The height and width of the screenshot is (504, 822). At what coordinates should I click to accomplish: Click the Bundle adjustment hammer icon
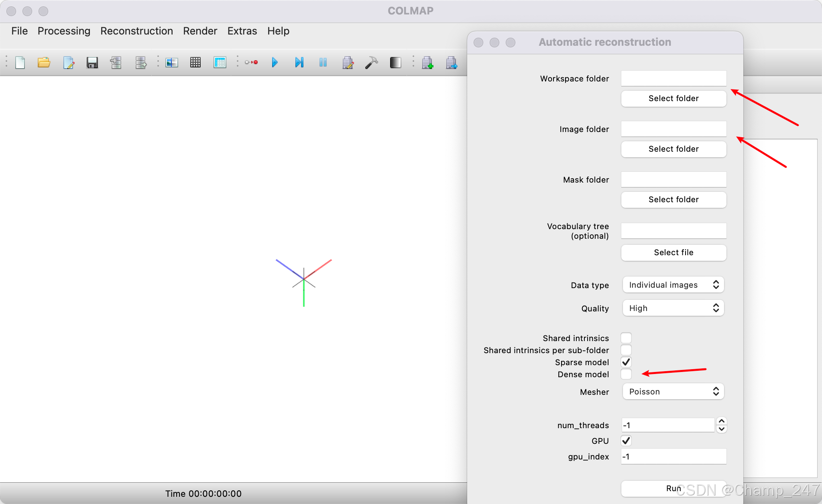point(371,63)
